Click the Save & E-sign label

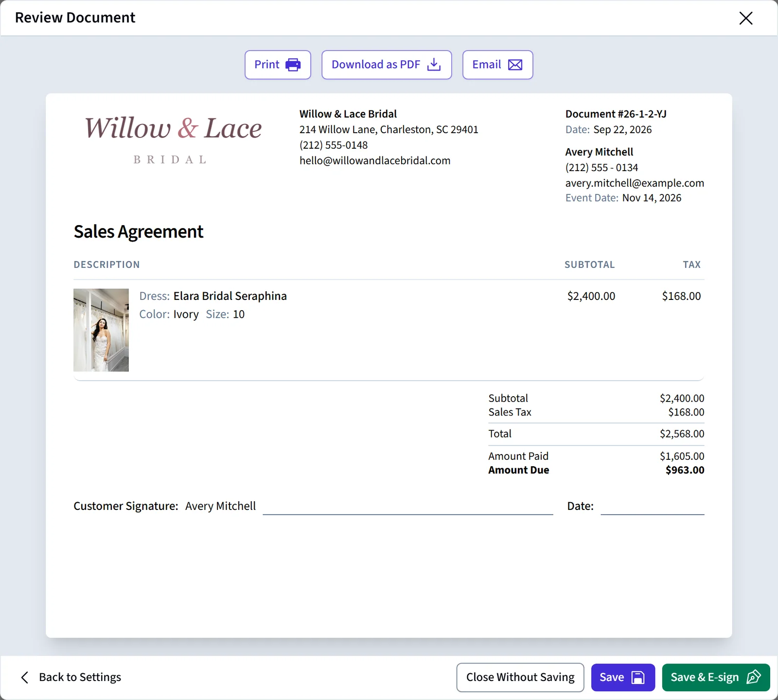tap(705, 677)
